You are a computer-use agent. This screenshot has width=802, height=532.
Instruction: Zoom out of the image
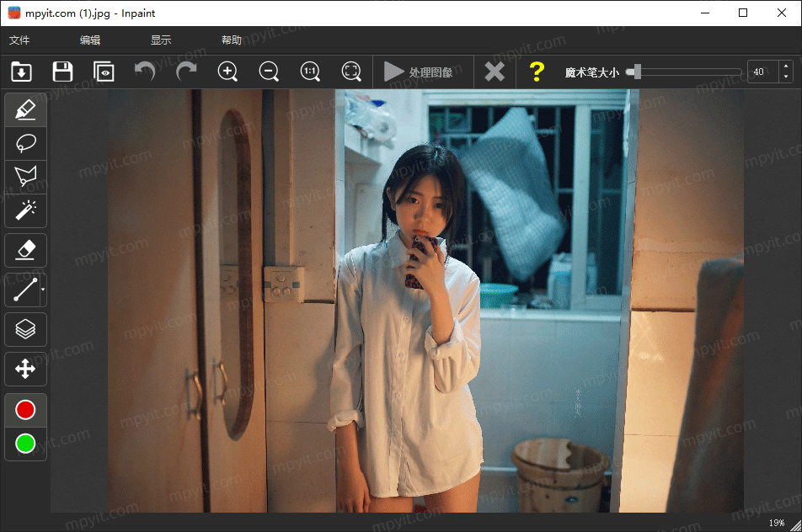coord(269,72)
